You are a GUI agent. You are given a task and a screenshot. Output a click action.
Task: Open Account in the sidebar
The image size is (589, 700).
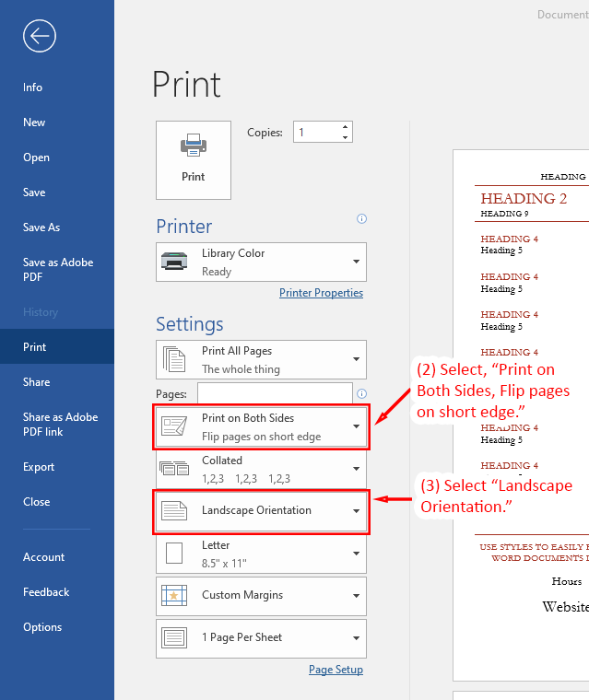click(57, 557)
